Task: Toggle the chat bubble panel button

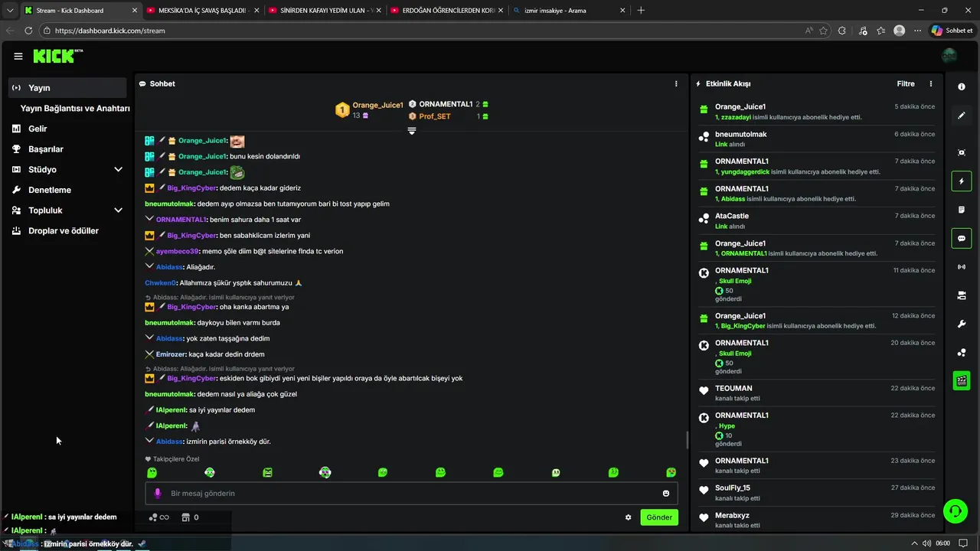Action: click(962, 238)
